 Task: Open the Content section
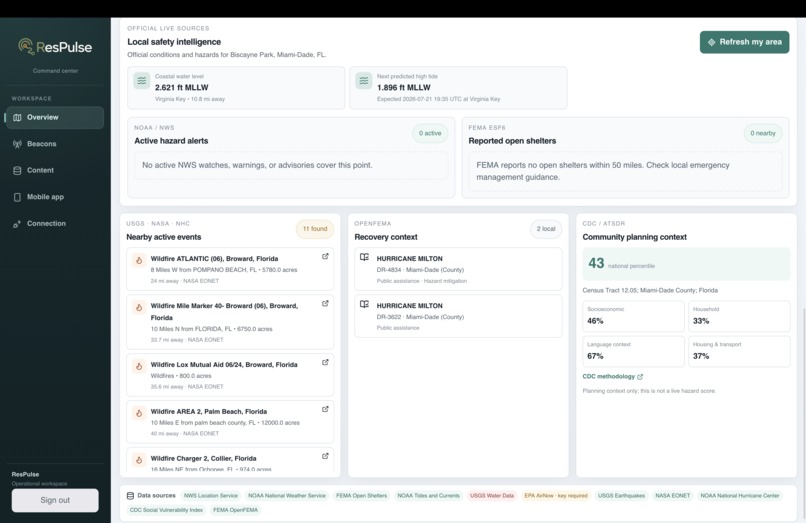54,170
